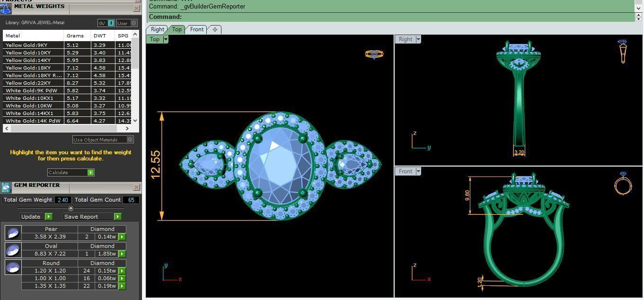Toggle the GV library switch

106,23
